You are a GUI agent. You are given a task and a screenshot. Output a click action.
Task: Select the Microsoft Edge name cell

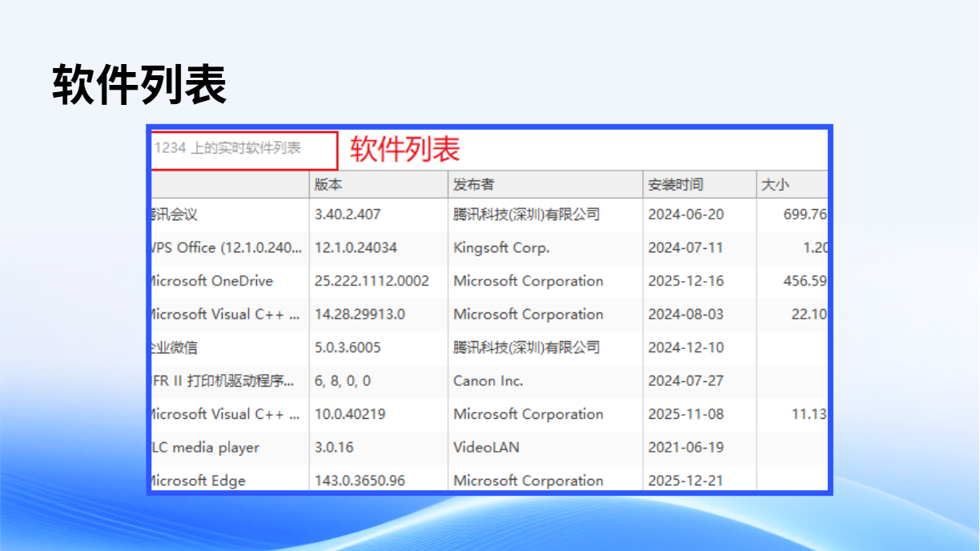pyautogui.click(x=198, y=481)
